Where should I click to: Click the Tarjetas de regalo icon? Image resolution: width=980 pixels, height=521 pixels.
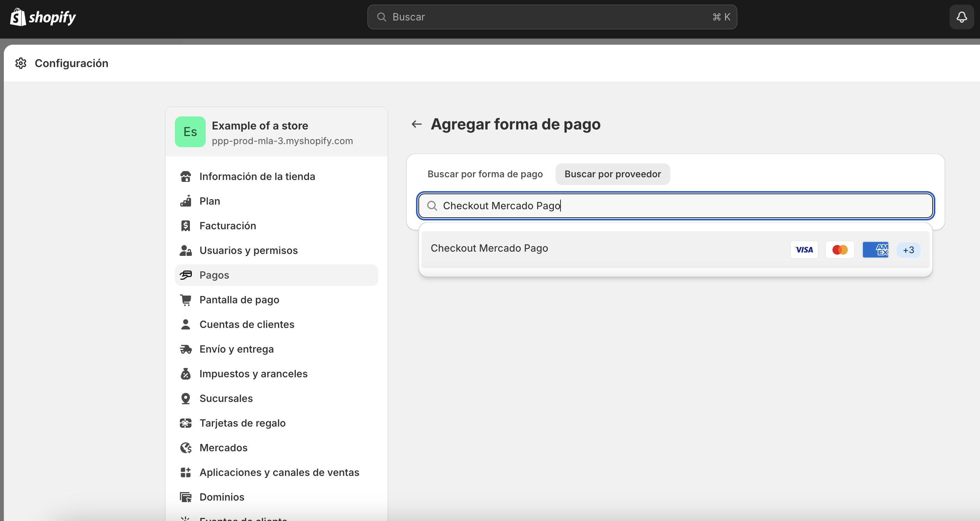click(x=186, y=423)
